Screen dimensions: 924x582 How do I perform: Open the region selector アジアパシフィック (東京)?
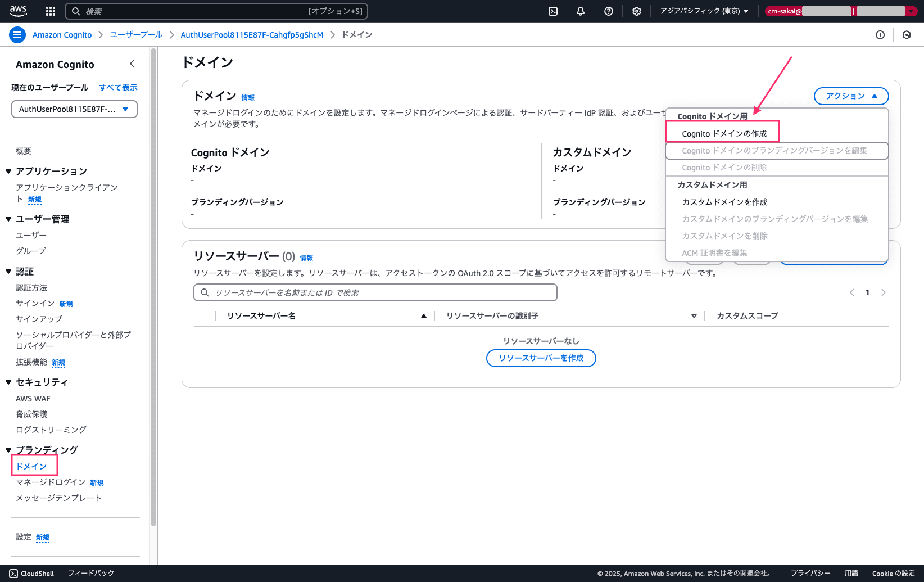point(704,11)
